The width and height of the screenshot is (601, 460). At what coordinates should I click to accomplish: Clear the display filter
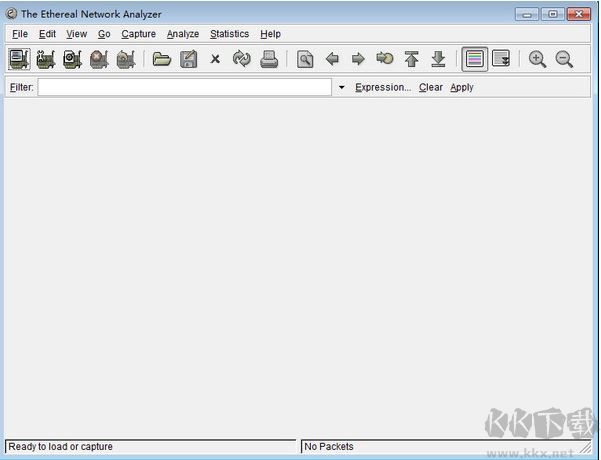[x=430, y=87]
